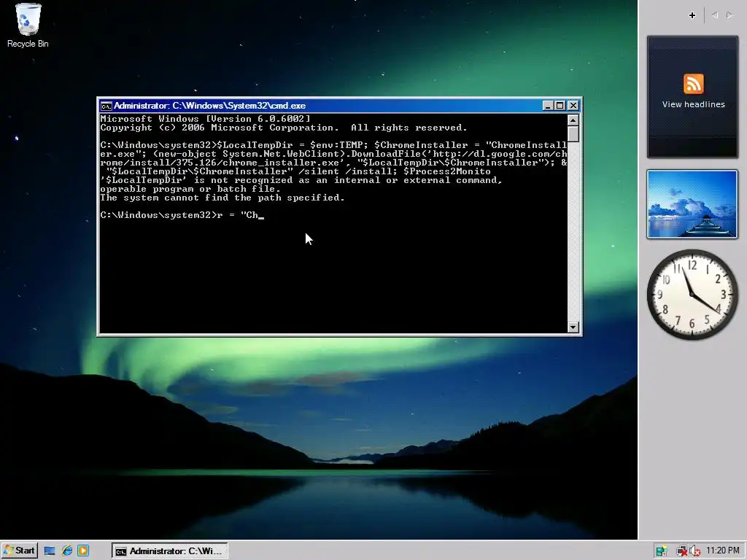Open Windows Media Player quick launch icon
This screenshot has width=747, height=560.
tap(83, 551)
